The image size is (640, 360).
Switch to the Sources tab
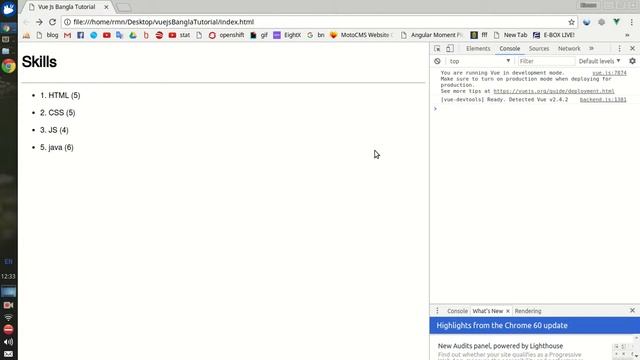point(539,49)
